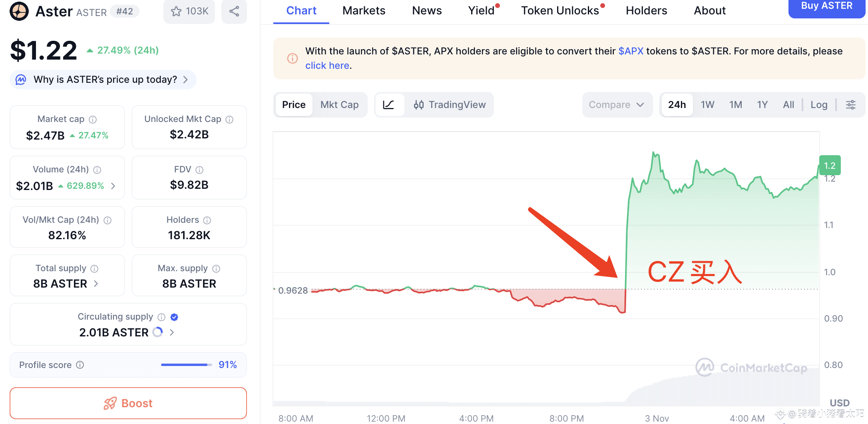This screenshot has width=868, height=424.
Task: Open chart settings sliders icon
Action: point(851,105)
